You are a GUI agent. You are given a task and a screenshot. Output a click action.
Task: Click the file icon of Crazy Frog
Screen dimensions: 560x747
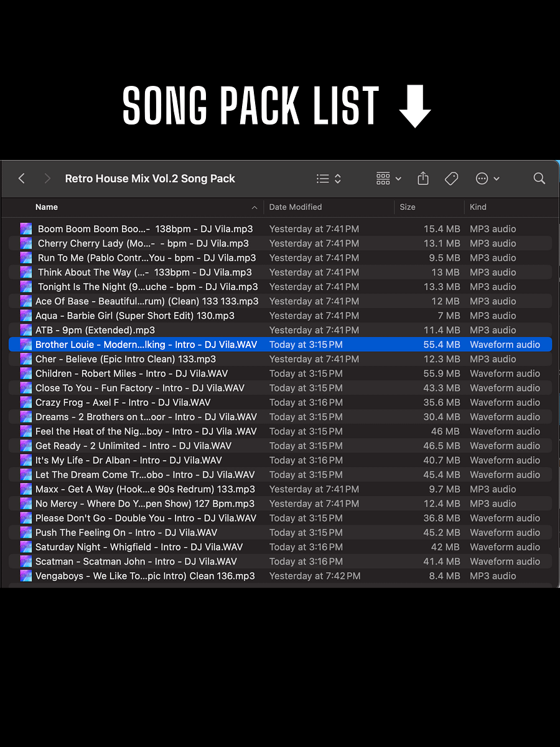click(26, 402)
